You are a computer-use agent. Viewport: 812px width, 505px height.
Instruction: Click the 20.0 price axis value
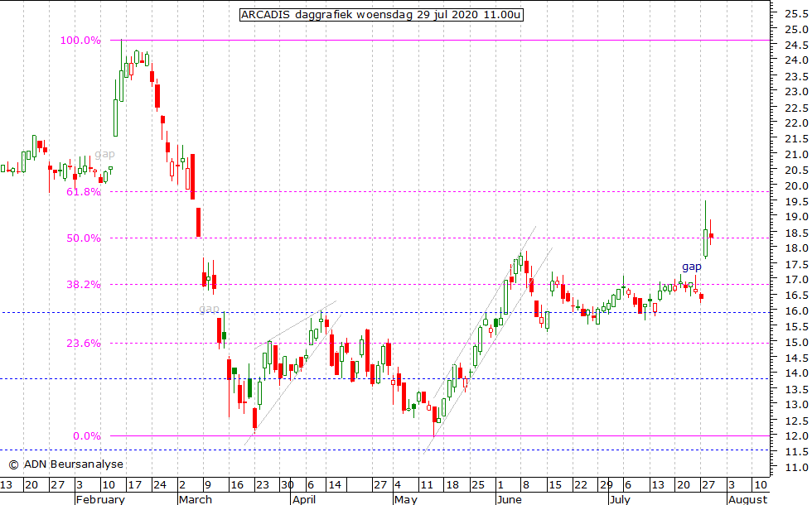point(796,185)
